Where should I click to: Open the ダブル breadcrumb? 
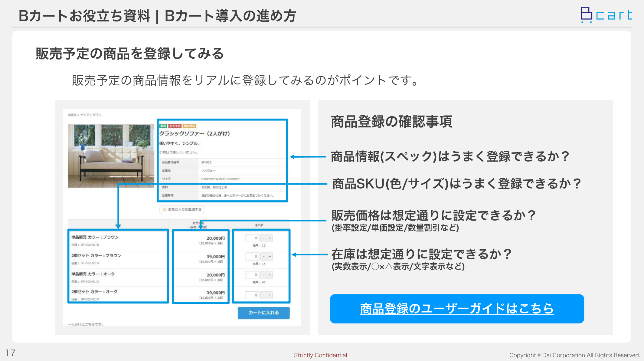click(97, 115)
